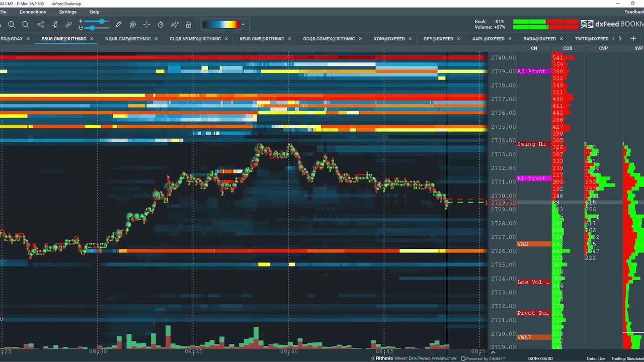
Task: Close the XOM@DXFEED tab
Action: click(410, 39)
